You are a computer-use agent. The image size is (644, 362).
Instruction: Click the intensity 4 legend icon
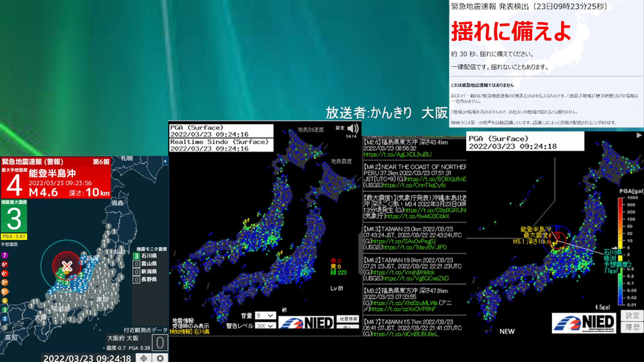click(5, 301)
